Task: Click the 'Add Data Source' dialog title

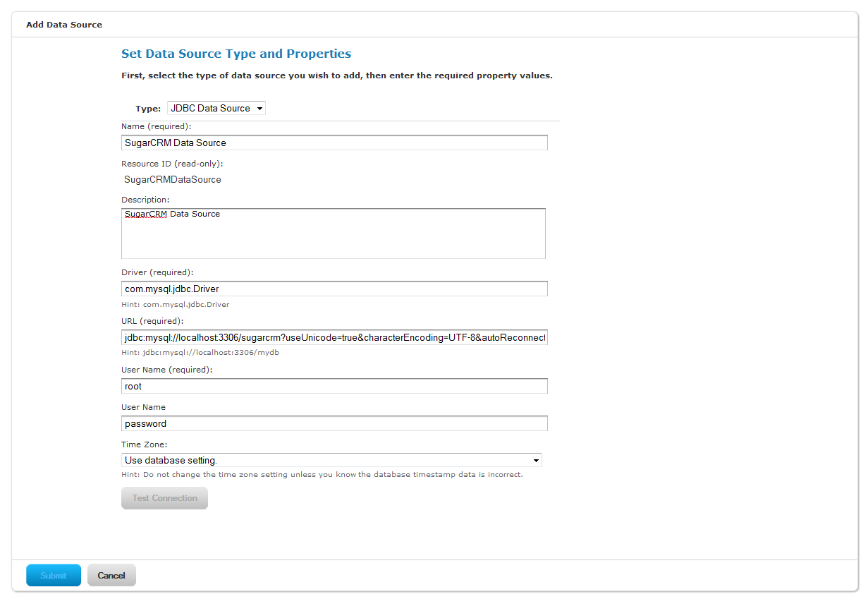Action: click(x=64, y=25)
